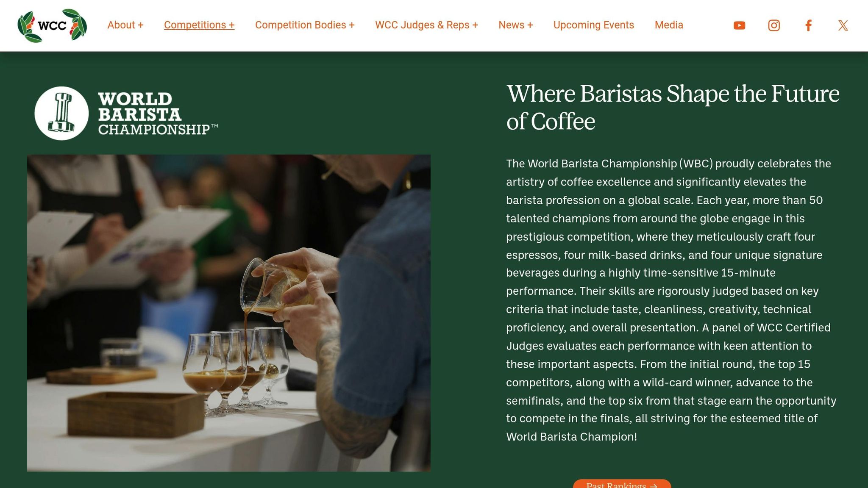Viewport: 868px width, 488px height.
Task: Expand the Competition Bodies + menu
Action: 305,25
